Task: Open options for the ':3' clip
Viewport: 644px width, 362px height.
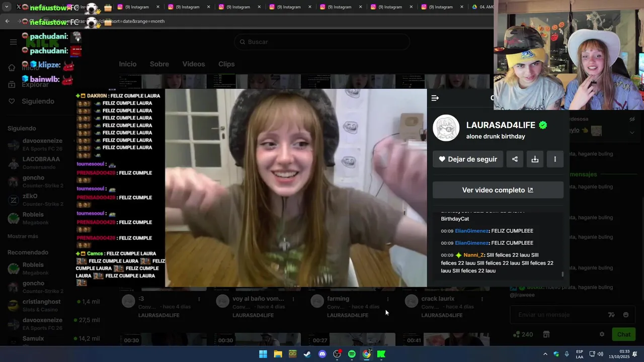Action: pos(199,299)
